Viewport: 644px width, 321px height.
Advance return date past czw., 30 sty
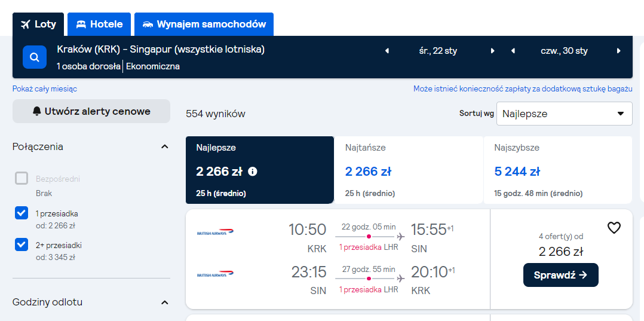(618, 51)
